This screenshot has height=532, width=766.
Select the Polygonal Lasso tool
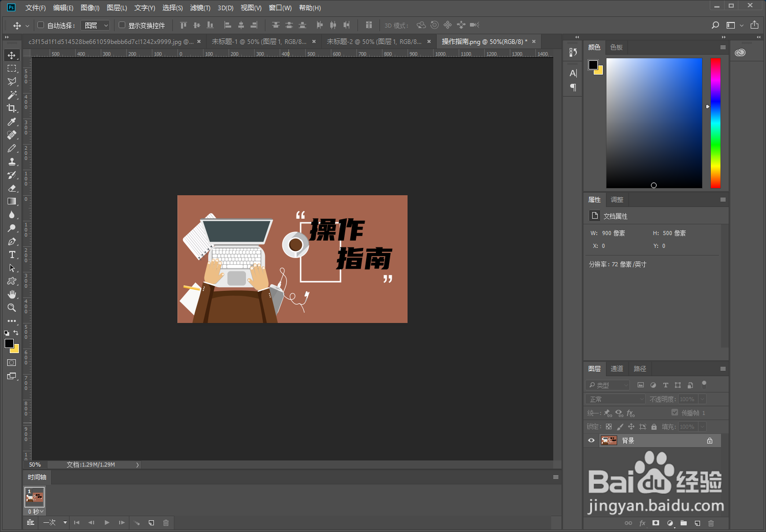pyautogui.click(x=12, y=82)
